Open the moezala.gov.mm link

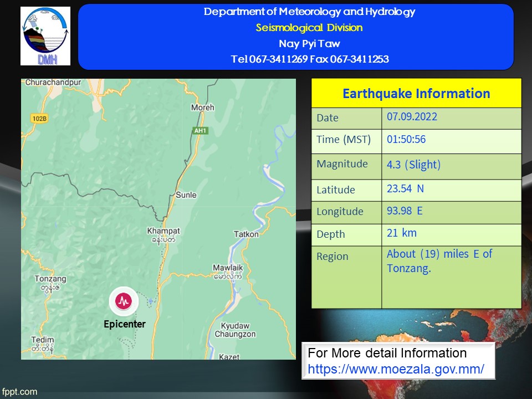click(x=396, y=369)
